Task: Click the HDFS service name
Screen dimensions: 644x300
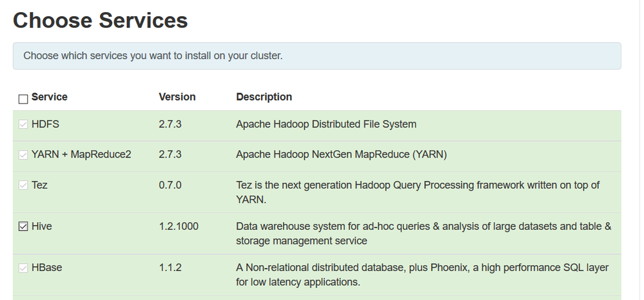Action: [x=45, y=124]
